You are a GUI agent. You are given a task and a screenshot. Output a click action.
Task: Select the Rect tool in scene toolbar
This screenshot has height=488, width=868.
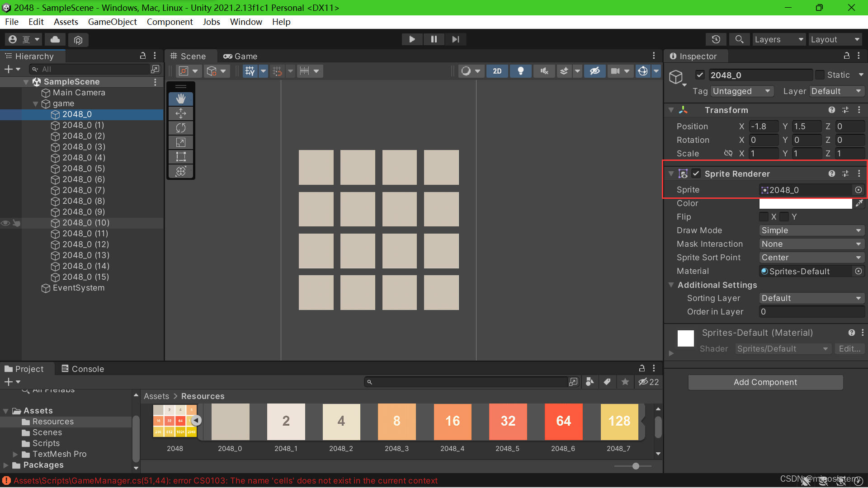pos(181,157)
